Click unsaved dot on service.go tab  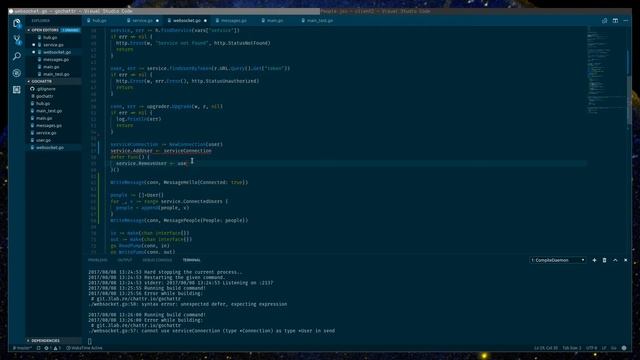click(x=157, y=20)
